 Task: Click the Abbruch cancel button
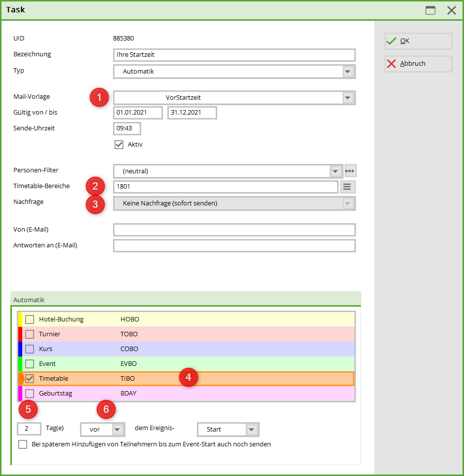[x=418, y=64]
